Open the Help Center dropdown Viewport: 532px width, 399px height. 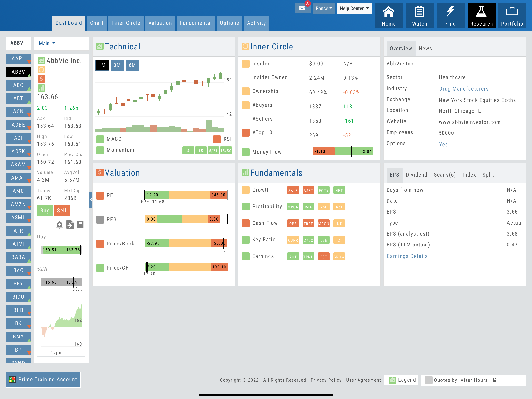tap(354, 8)
